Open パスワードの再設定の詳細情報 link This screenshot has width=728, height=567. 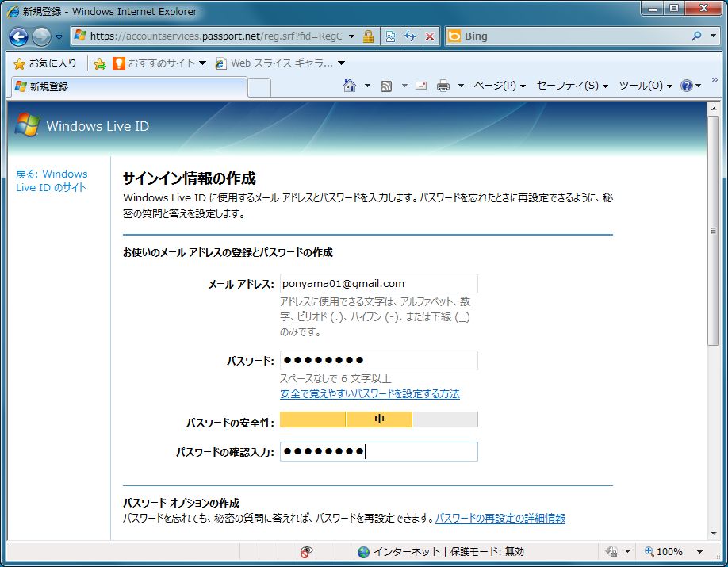(x=500, y=519)
